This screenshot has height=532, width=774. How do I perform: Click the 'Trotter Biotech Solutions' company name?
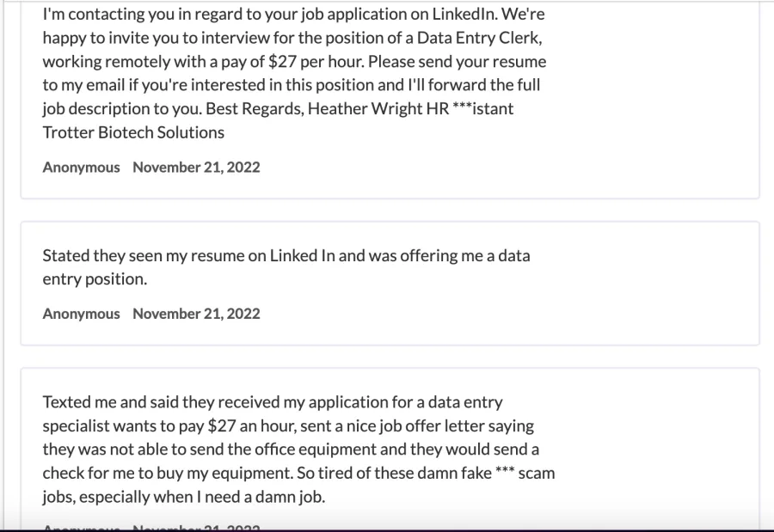pyautogui.click(x=133, y=132)
